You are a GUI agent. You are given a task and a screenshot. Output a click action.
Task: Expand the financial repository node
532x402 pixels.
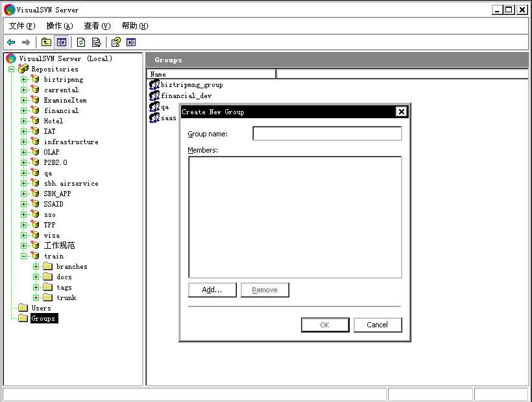[x=24, y=110]
